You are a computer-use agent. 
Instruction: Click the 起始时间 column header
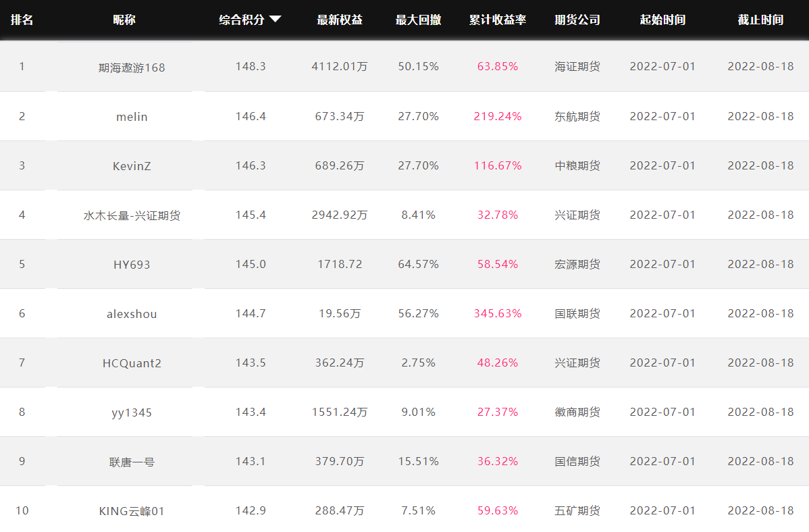click(x=662, y=20)
